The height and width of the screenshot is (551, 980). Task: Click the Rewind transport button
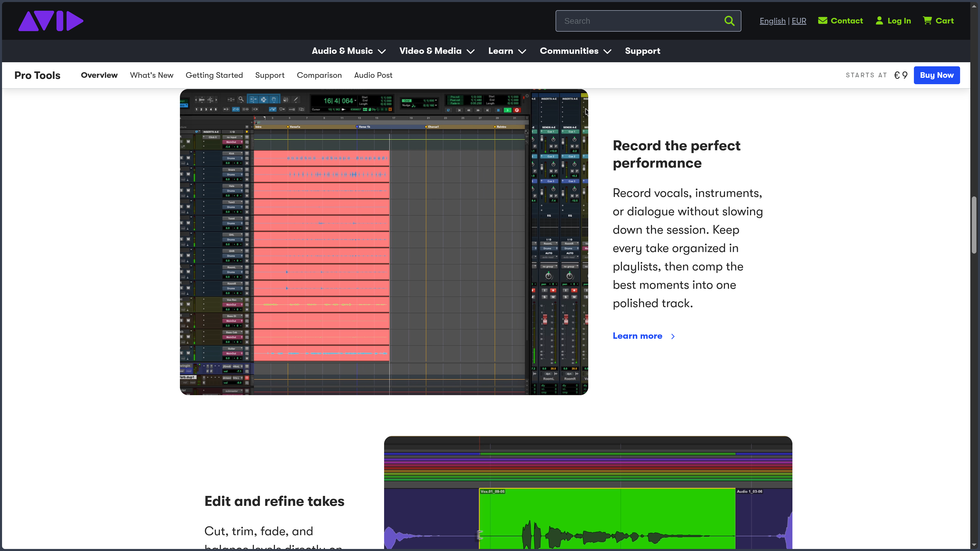(469, 110)
